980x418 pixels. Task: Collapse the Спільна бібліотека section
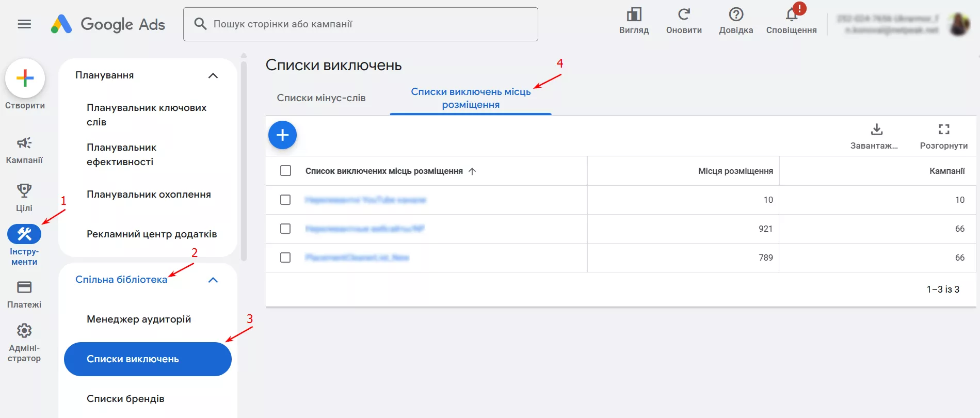tap(212, 279)
